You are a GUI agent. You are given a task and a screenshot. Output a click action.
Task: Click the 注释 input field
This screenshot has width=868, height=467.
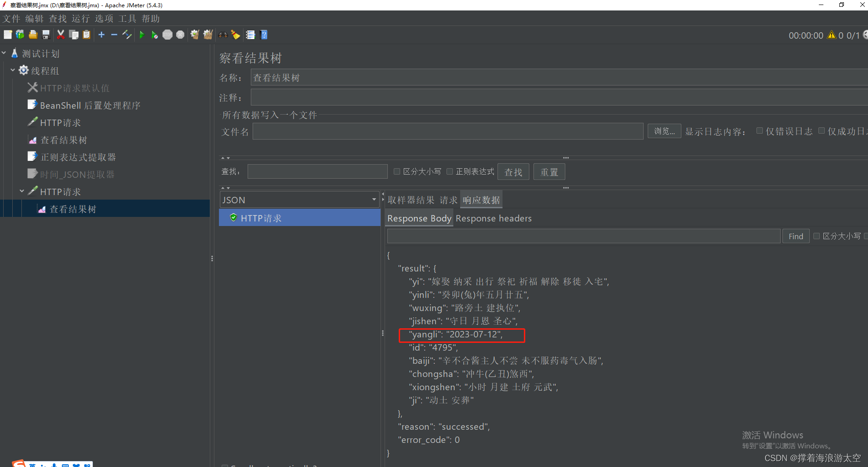(x=559, y=97)
